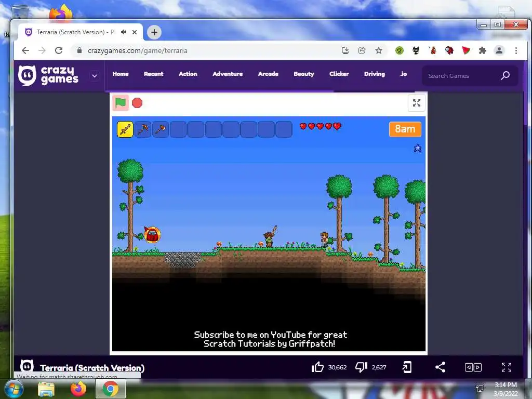Open the Extensions puzzle menu

coord(483,50)
